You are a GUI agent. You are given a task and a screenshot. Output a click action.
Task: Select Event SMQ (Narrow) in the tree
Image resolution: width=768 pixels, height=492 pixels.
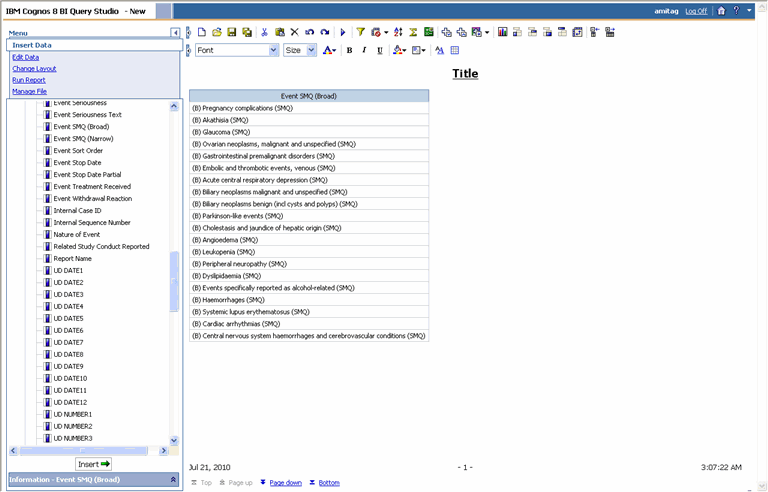click(83, 139)
